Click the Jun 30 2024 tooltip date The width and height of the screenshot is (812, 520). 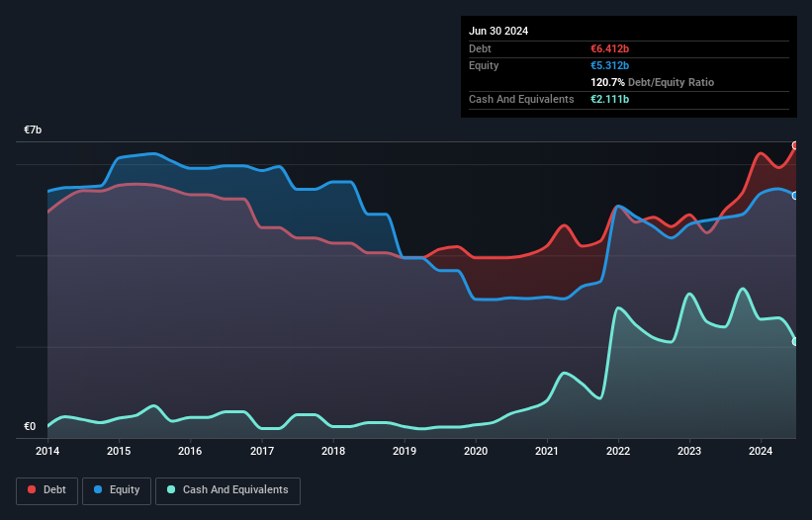[x=498, y=31]
